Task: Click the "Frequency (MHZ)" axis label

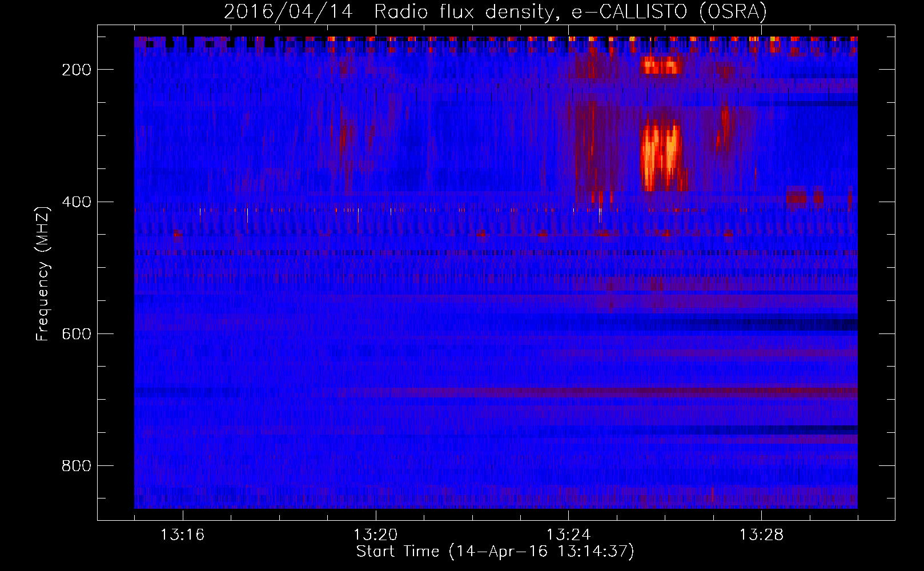Action: pos(42,274)
